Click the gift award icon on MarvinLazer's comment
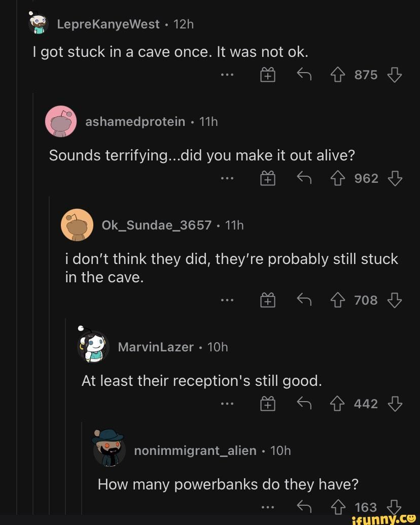Screen dimensions: 420x525 (x=267, y=404)
